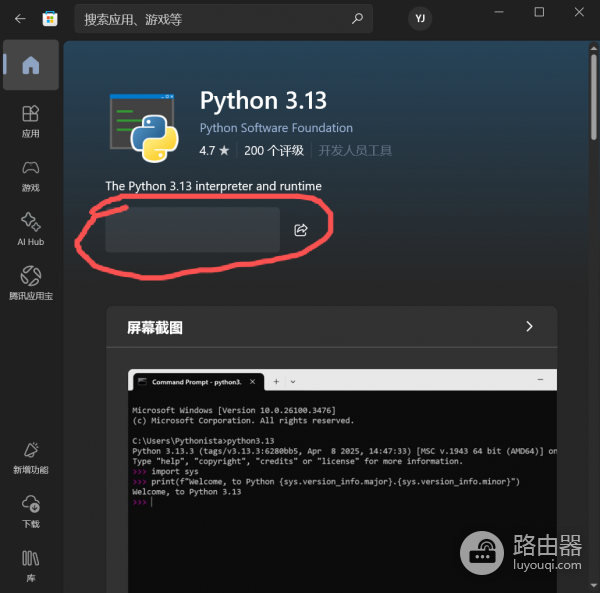This screenshot has width=600, height=593.
Task: Click the page vertical scrollbar
Action: pyautogui.click(x=593, y=97)
